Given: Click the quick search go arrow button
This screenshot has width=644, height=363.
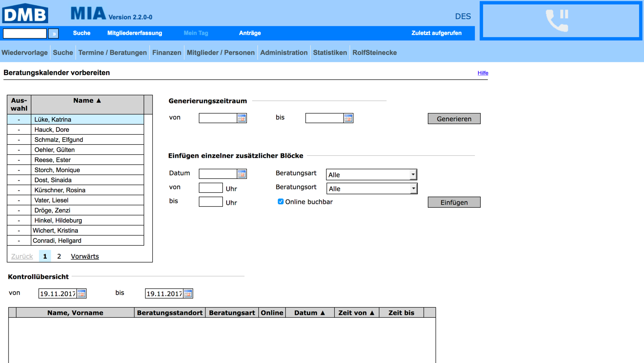Looking at the screenshot, I should click(x=53, y=34).
